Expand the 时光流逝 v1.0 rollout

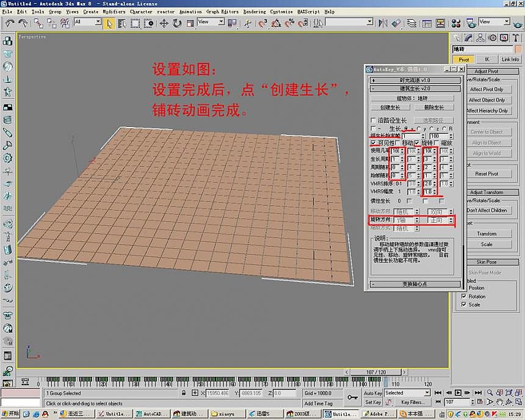point(415,80)
